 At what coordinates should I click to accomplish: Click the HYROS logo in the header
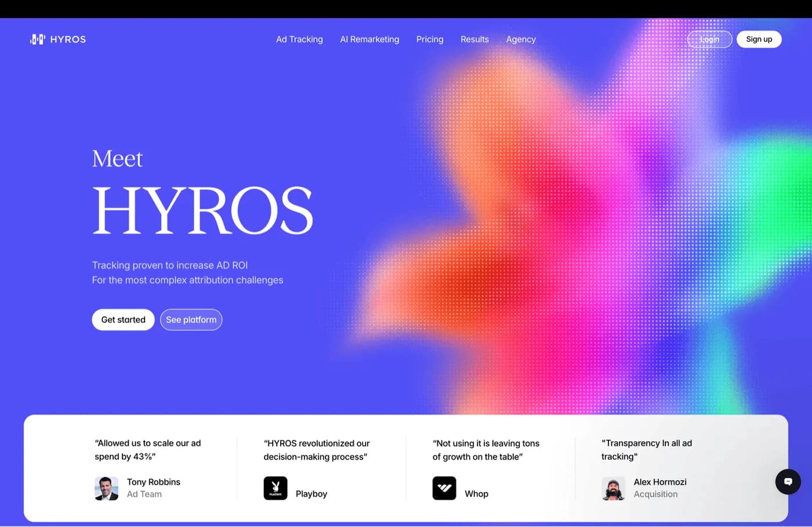58,39
